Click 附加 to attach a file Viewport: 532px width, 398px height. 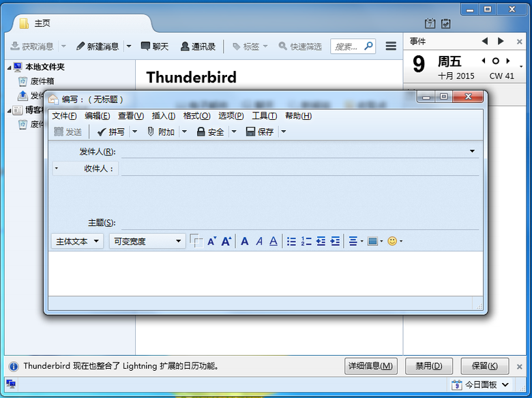[x=161, y=132]
